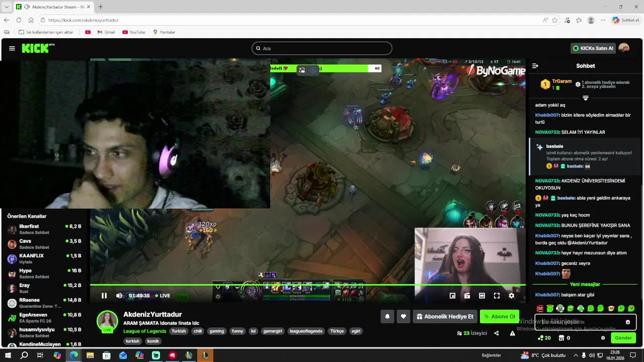This screenshot has height=362, width=644.
Task: Open the video player settings gear
Action: (x=511, y=296)
